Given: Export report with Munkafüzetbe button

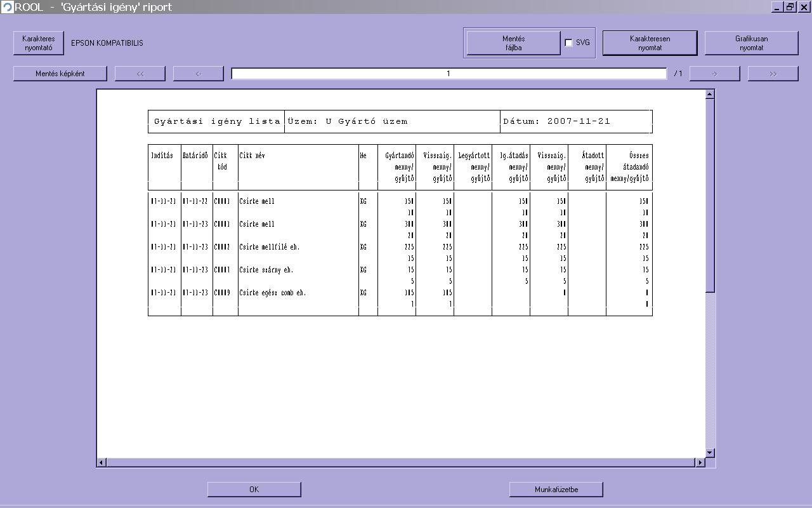Looking at the screenshot, I should [556, 490].
